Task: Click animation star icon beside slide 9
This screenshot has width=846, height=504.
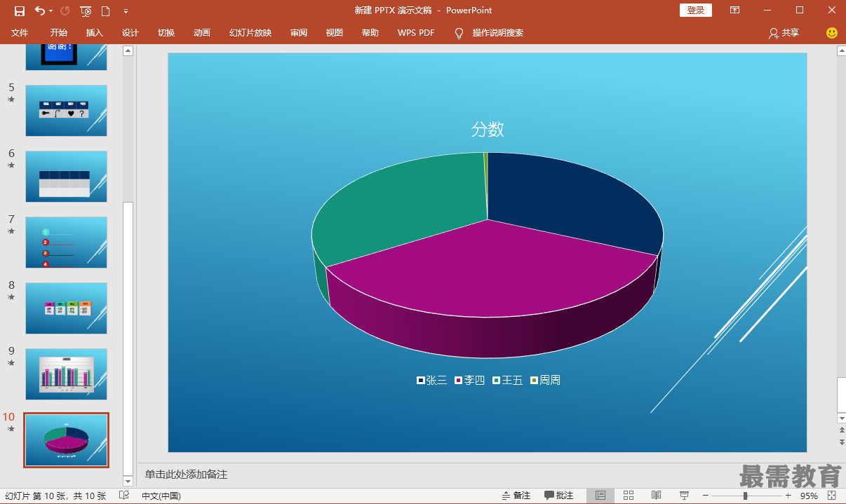Action: tap(11, 363)
